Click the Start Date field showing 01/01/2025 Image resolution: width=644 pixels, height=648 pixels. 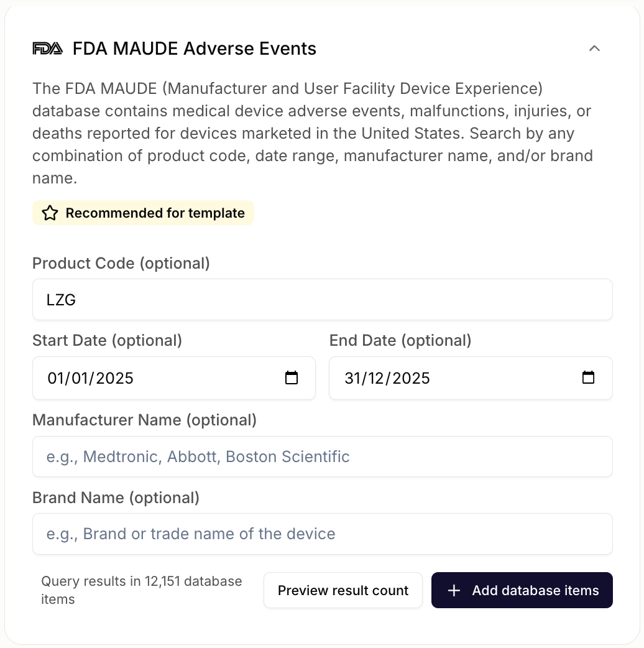coord(155,377)
